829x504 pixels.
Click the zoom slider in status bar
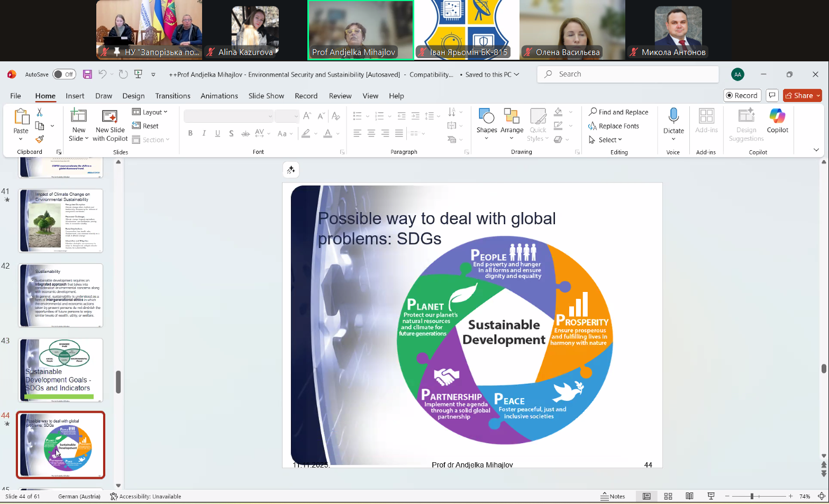tap(752, 496)
